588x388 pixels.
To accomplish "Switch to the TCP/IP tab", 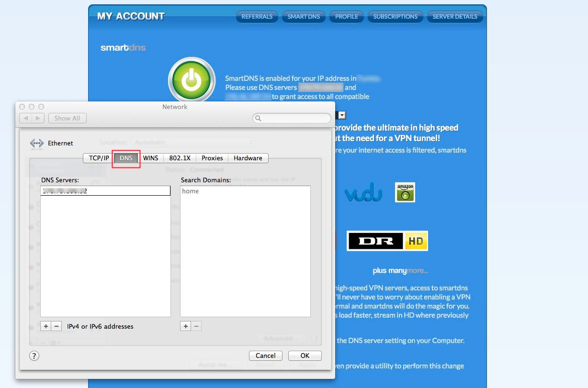I will [x=99, y=158].
